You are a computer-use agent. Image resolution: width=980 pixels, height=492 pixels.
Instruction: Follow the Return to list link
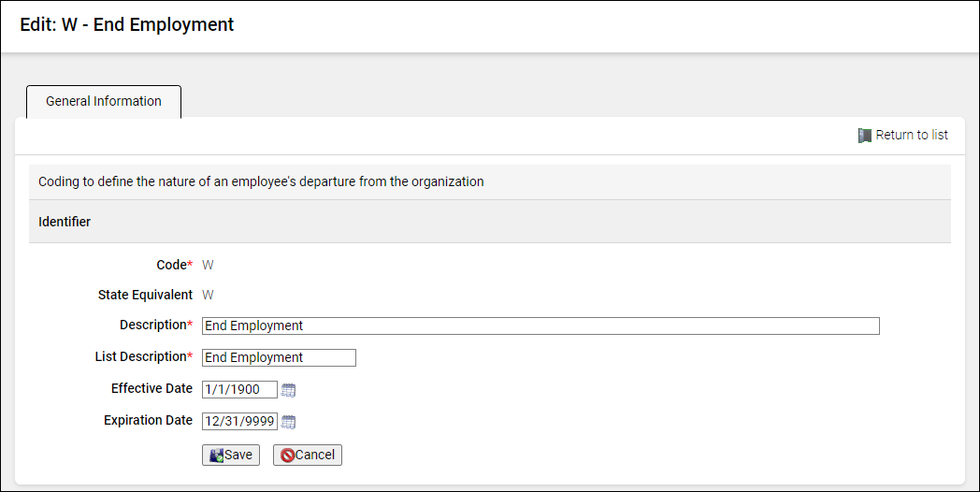[x=912, y=135]
